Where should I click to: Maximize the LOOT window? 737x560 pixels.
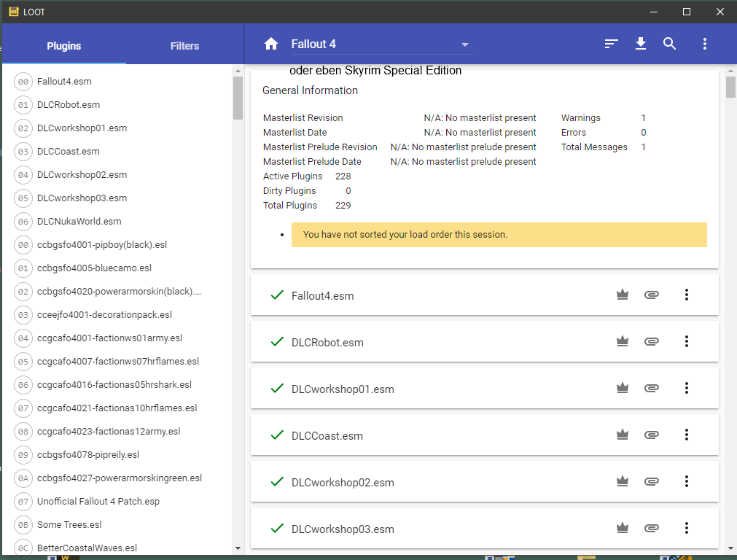point(686,12)
